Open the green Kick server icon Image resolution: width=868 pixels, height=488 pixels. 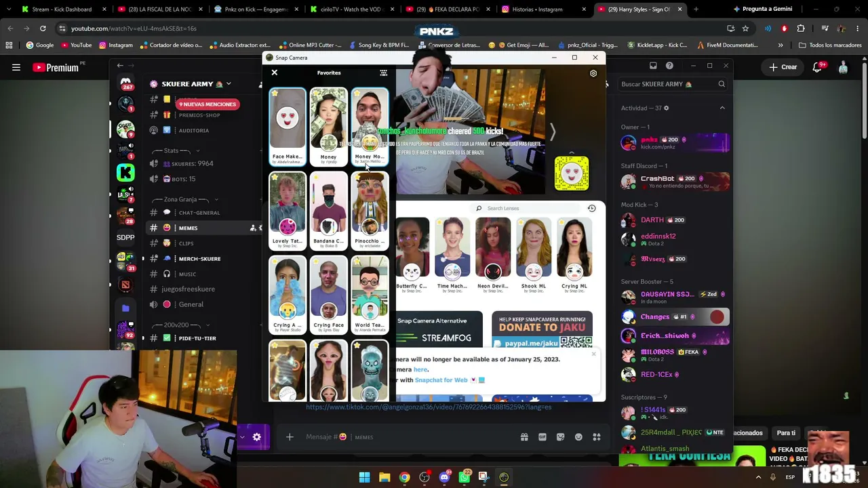tap(125, 173)
